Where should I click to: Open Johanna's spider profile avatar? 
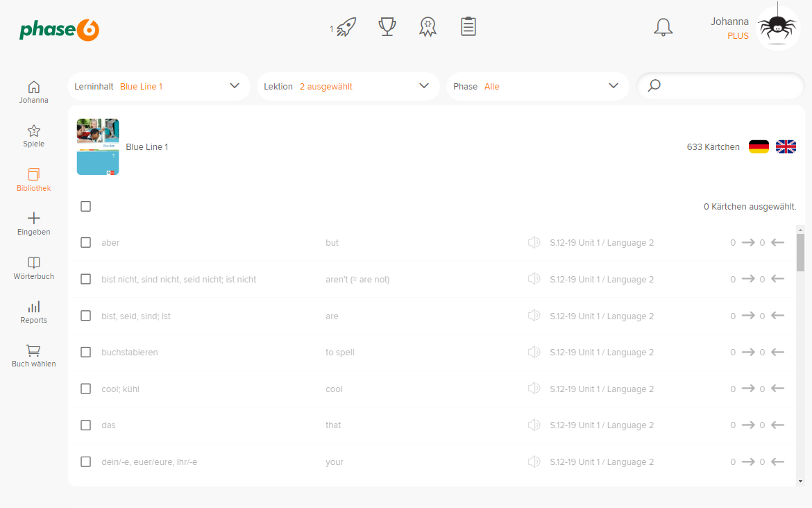(x=777, y=28)
